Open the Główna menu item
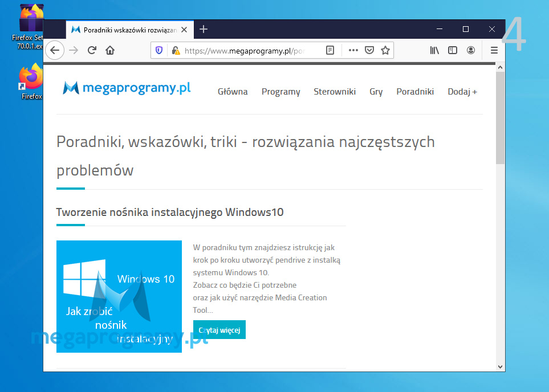Screen dimensions: 549x392 click(233, 92)
